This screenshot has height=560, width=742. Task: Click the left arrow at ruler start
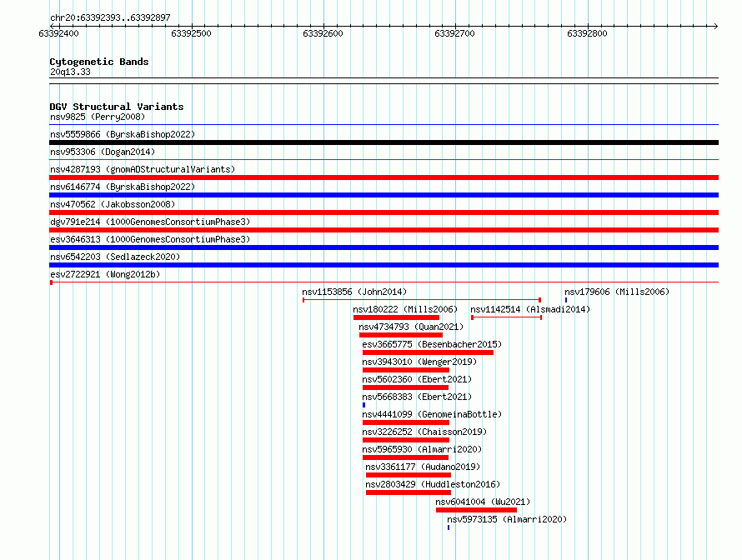(x=53, y=26)
